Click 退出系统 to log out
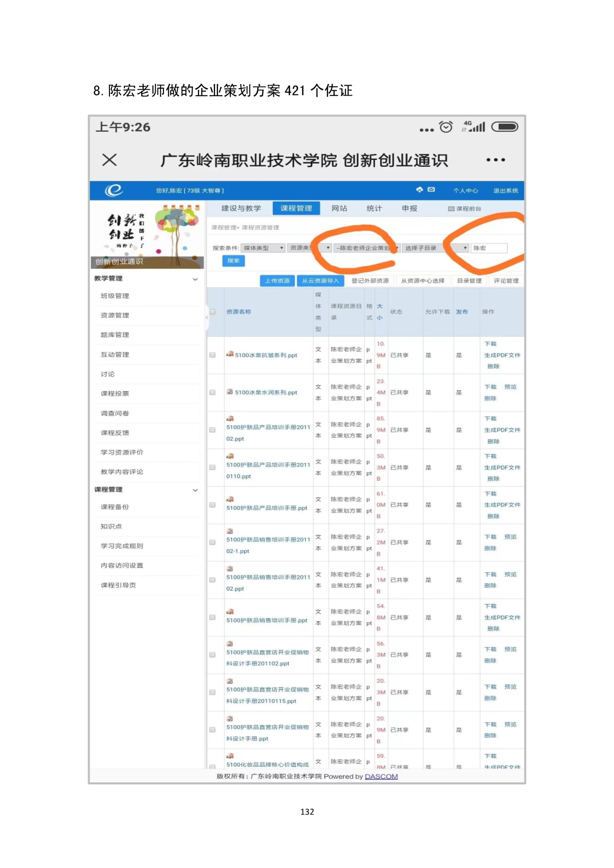Image resolution: width=614 pixels, height=868 pixels. point(506,191)
